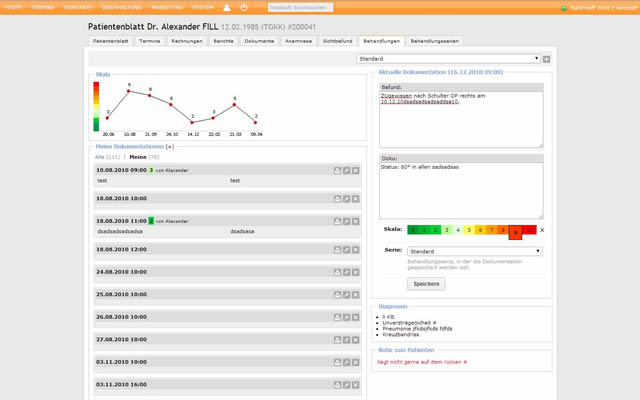
Task: Click the search field in top bar
Action: 300,7
